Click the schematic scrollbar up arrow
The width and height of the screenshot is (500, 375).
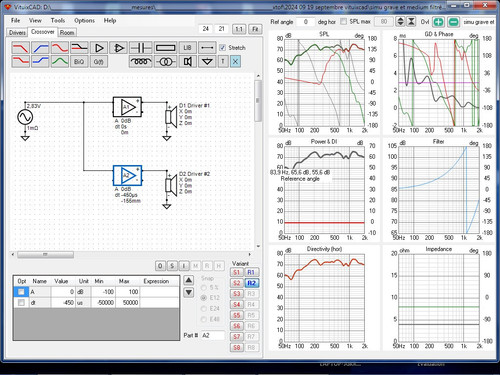(x=258, y=76)
